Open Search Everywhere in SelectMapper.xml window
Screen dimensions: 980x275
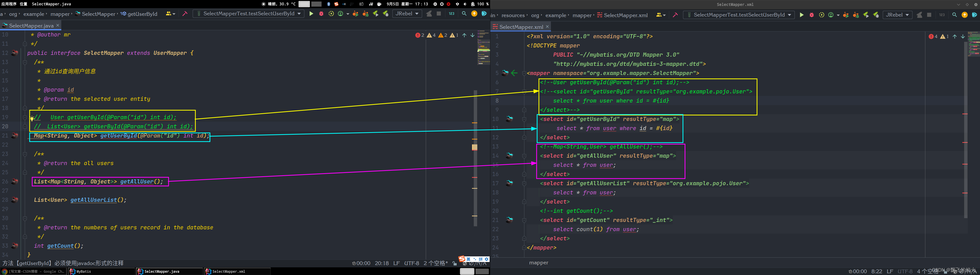954,15
